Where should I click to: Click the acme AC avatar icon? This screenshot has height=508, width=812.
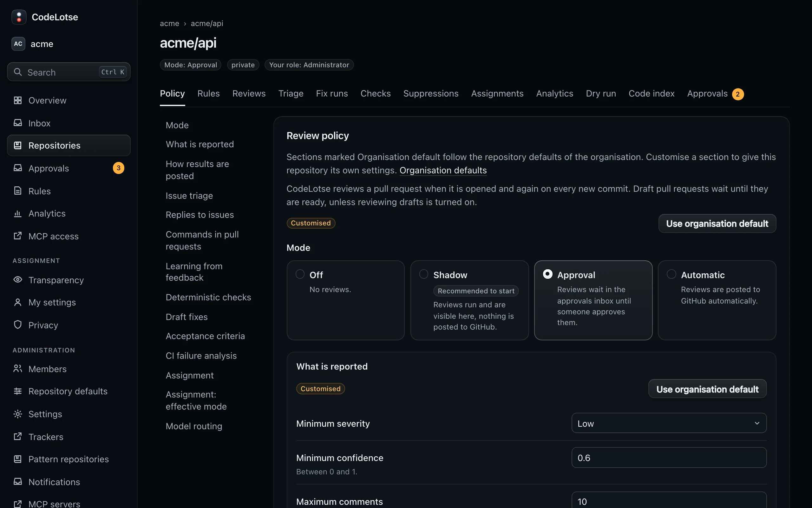point(18,44)
